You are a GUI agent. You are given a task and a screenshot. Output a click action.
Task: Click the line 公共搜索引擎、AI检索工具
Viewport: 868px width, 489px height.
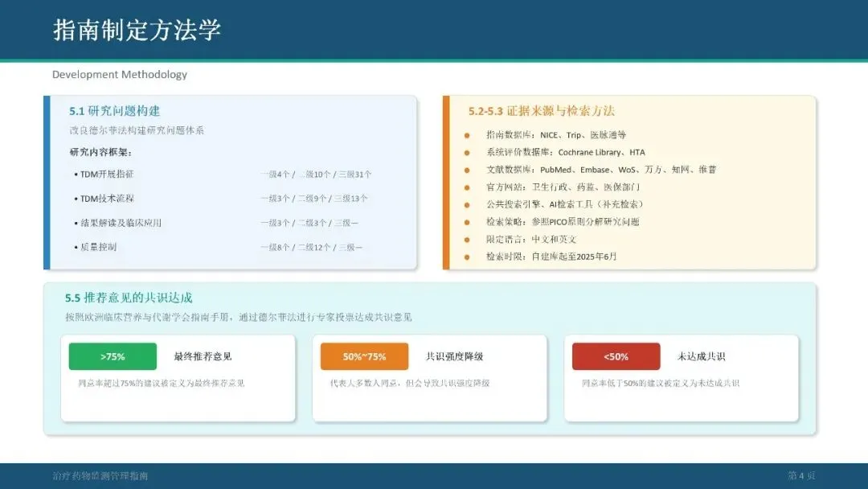[x=565, y=204]
